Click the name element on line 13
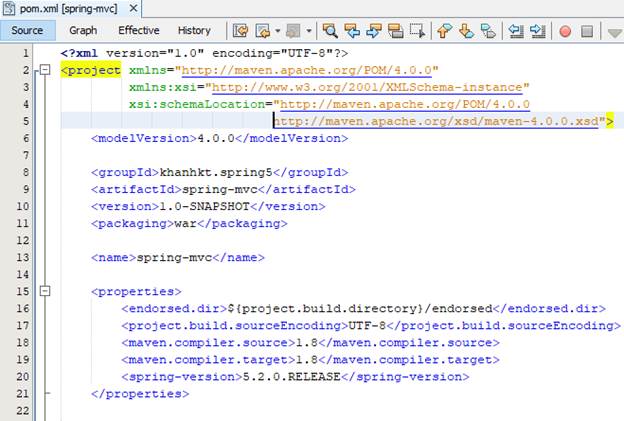This screenshot has width=624, height=421. [x=177, y=257]
